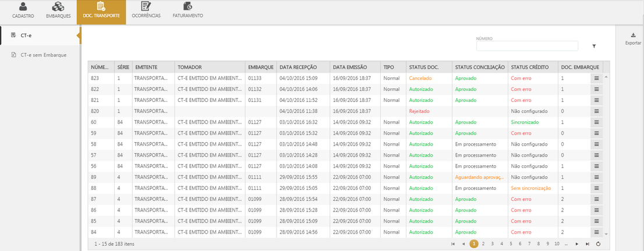
Task: Open the Cadastro module
Action: (x=23, y=10)
